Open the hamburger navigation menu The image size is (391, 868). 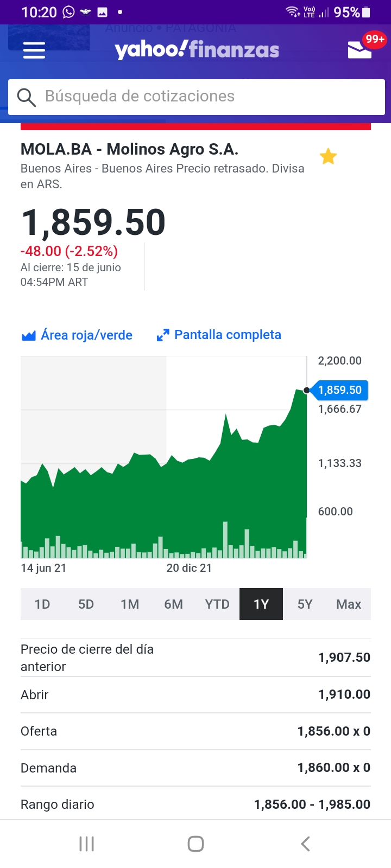[x=34, y=51]
